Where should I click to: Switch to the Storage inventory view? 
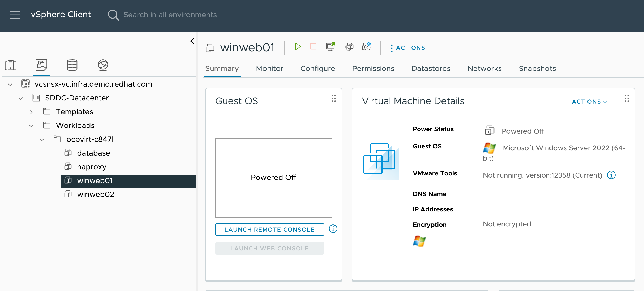pyautogui.click(x=72, y=65)
